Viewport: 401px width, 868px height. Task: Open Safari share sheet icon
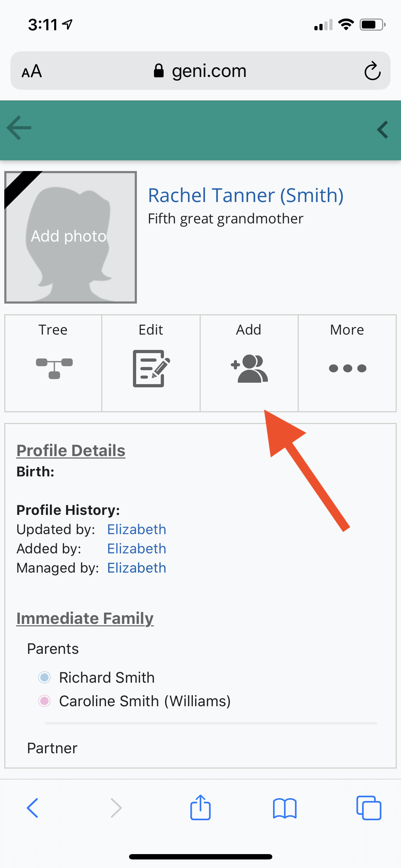(x=200, y=807)
